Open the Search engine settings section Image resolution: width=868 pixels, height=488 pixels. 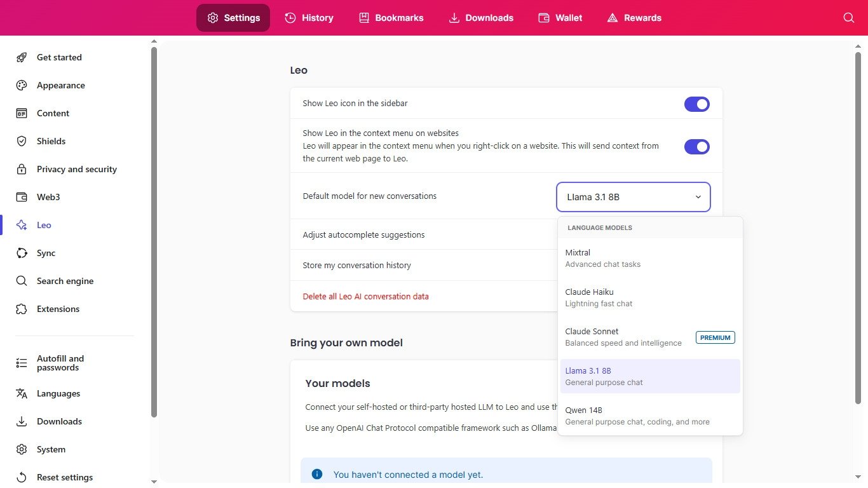point(65,281)
